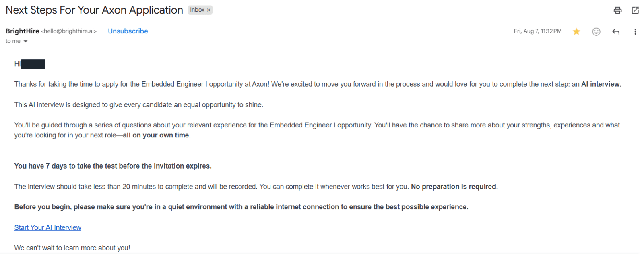Viewport: 644px width, 258px height.
Task: Expand recipient details arrow next to 'to me'
Action: [x=25, y=41]
